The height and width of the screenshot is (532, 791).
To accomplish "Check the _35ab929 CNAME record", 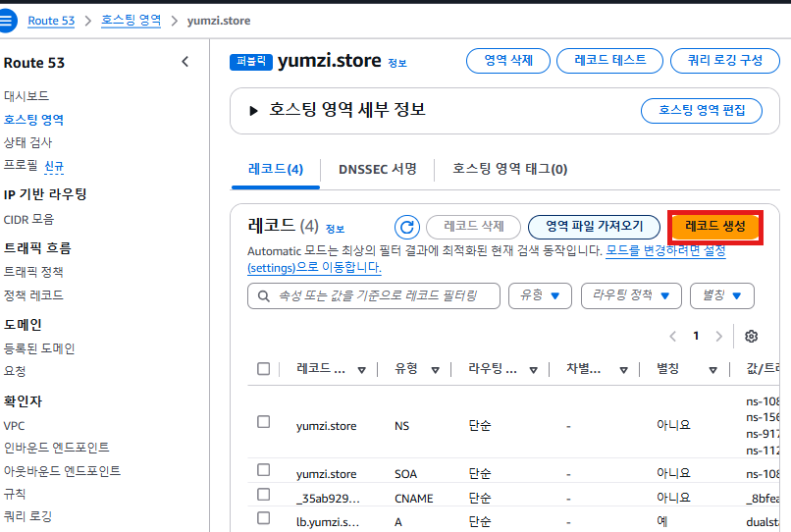I will click(263, 494).
